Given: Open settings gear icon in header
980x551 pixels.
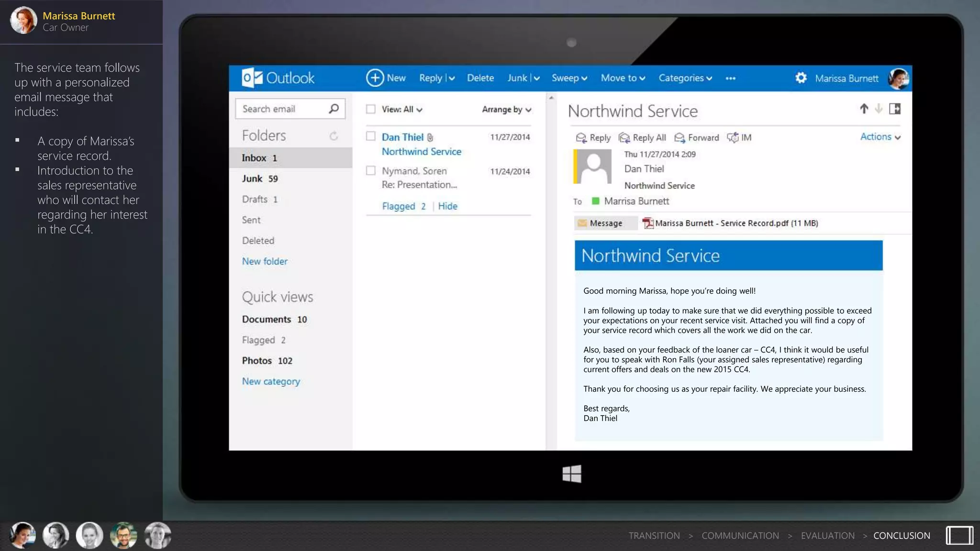Looking at the screenshot, I should 801,78.
